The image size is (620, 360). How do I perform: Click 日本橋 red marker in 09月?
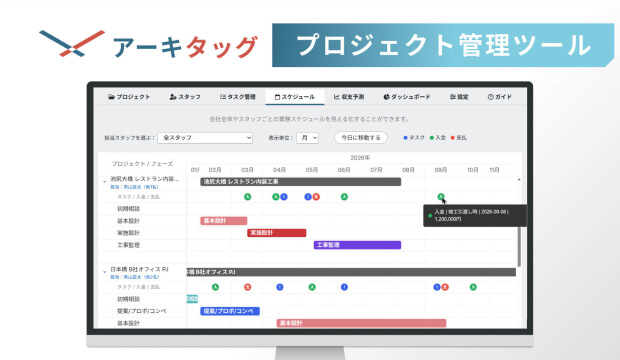pyautogui.click(x=445, y=287)
